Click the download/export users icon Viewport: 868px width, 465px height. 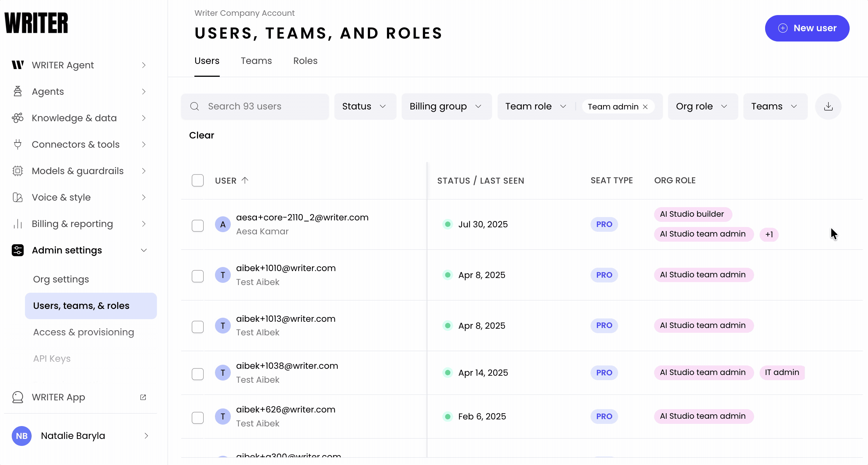click(x=828, y=107)
